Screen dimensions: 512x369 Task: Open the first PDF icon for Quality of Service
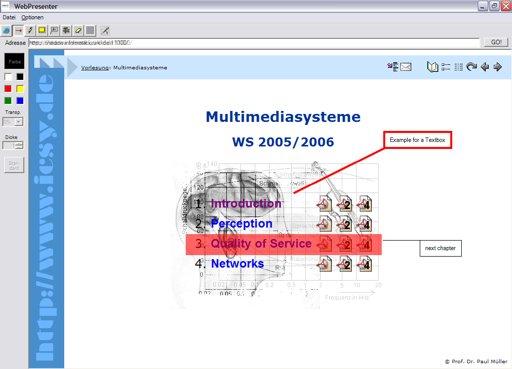pos(324,244)
